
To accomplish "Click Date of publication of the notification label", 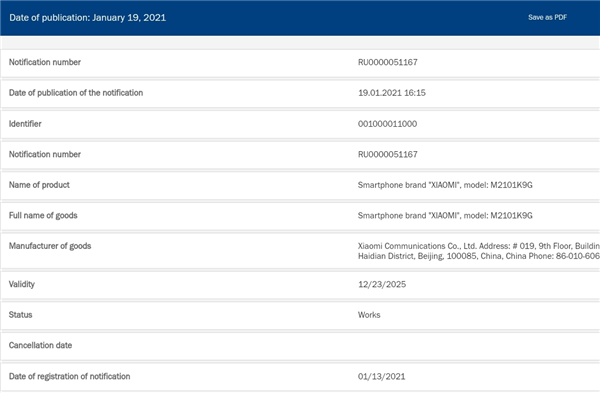I will 76,93.
